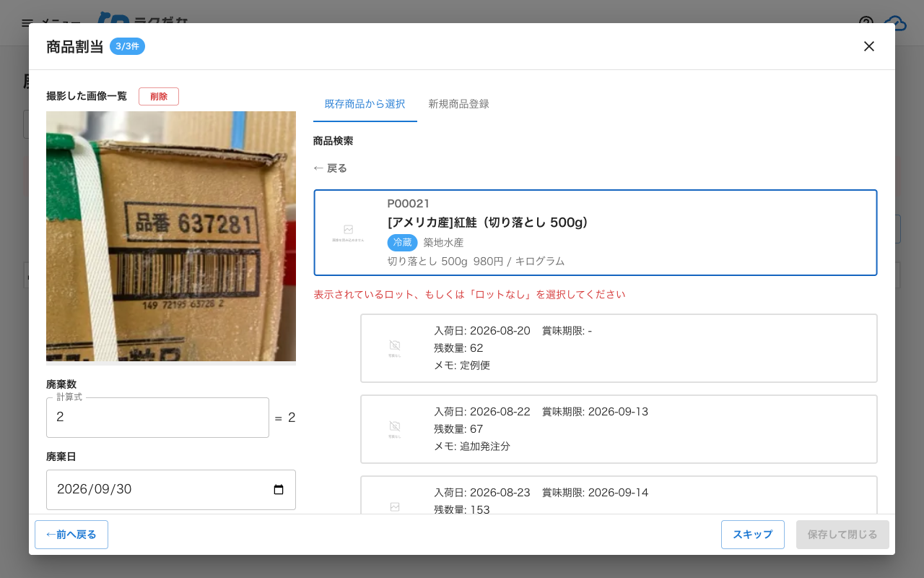This screenshot has height=578, width=924.
Task: Click the 商品検索 label
Action: pyautogui.click(x=334, y=141)
